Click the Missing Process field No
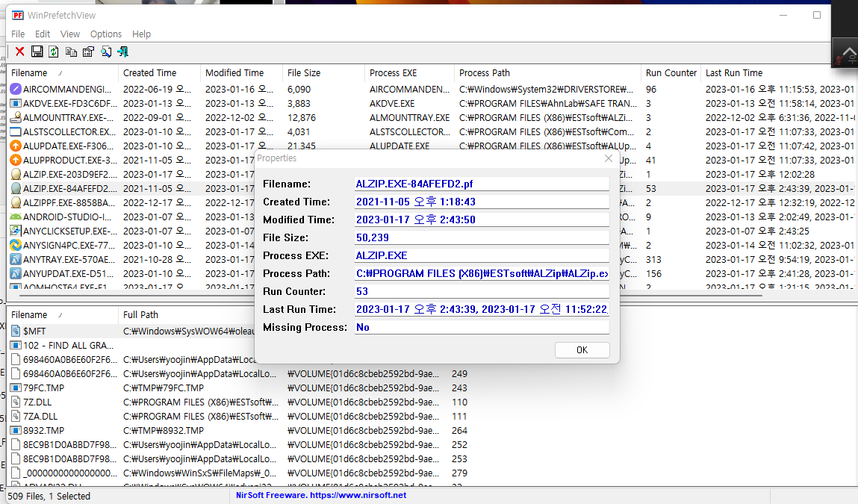Image resolution: width=858 pixels, height=504 pixels. click(482, 327)
